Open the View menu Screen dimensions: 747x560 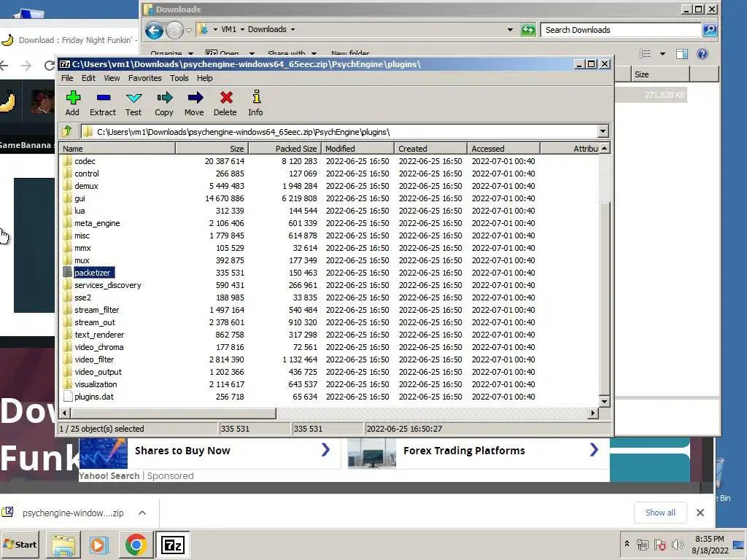pyautogui.click(x=112, y=78)
